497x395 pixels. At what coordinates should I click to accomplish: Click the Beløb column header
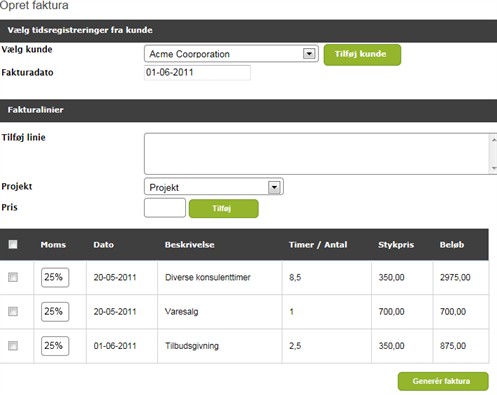click(452, 245)
